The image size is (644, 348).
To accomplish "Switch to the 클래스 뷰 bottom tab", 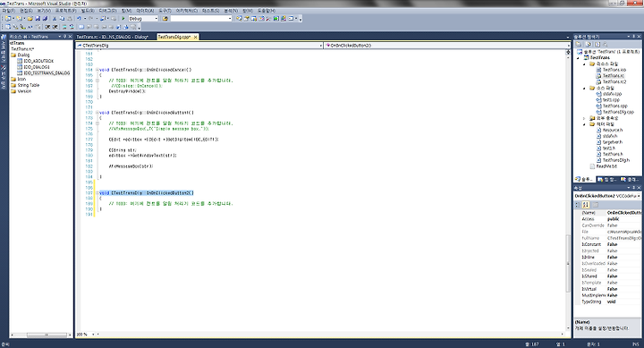I will click(631, 180).
